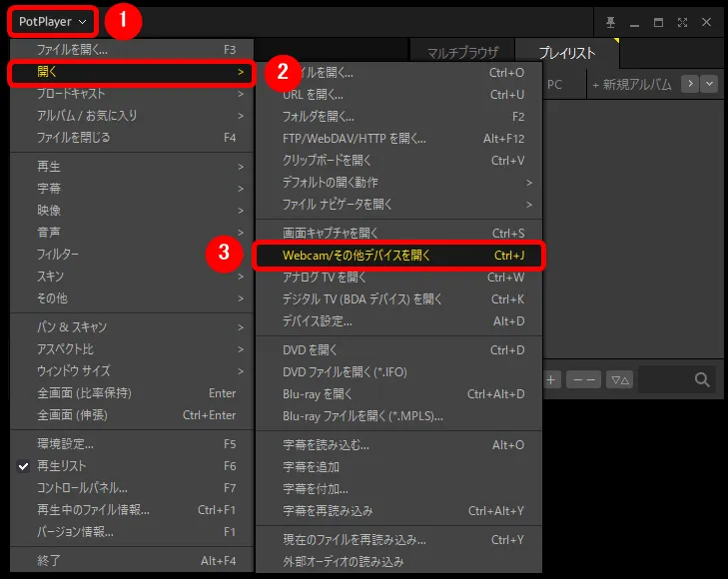Expand the スキン submenu
728x579 pixels.
point(132,277)
